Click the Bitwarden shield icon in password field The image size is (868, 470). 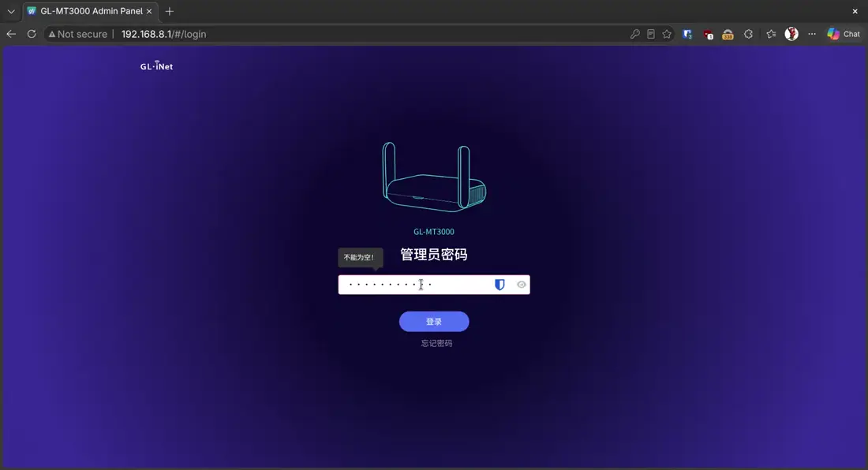[x=499, y=285]
